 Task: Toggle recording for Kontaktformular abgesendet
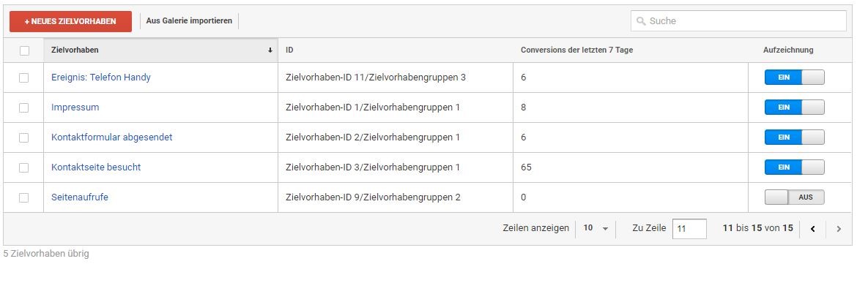click(794, 137)
